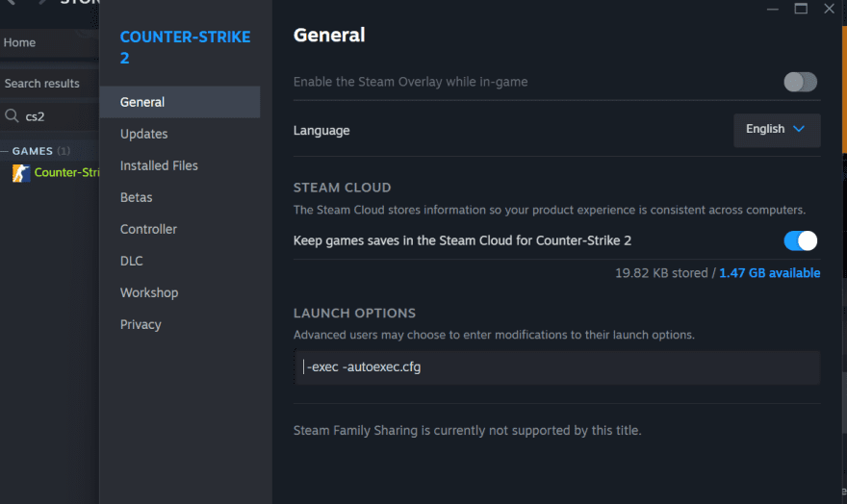Close the Counter-Strike 2 properties window

[830, 8]
